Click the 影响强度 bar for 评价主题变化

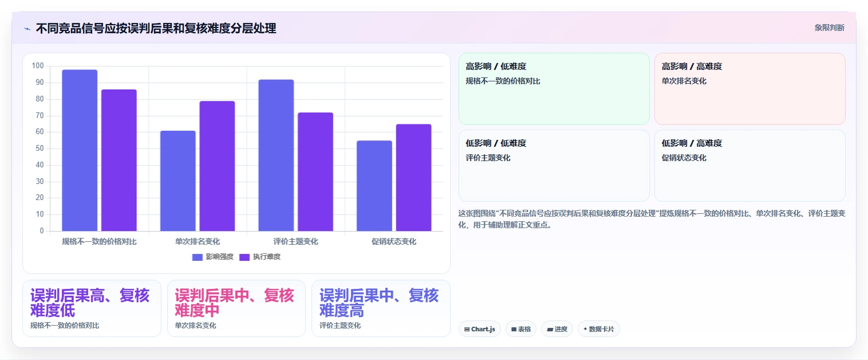coord(276,155)
